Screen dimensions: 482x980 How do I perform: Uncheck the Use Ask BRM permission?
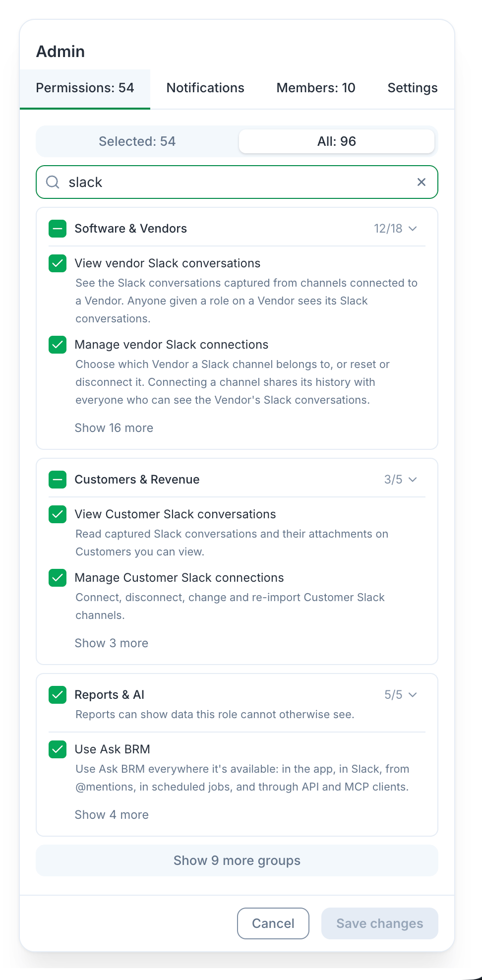[58, 749]
